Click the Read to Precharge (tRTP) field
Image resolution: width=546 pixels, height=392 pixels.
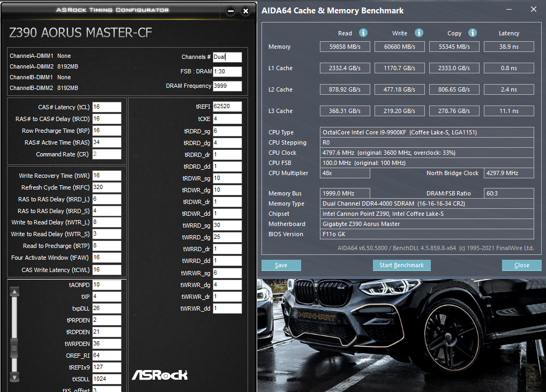pyautogui.click(x=107, y=246)
